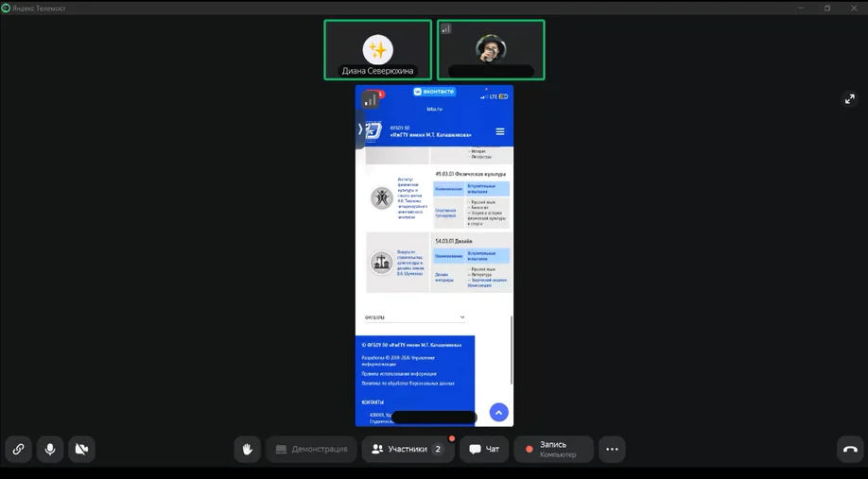868x479 pixels.
Task: Click the '«ИжГТУ имени М.Т. Калашникова»' header title
Action: 430,135
